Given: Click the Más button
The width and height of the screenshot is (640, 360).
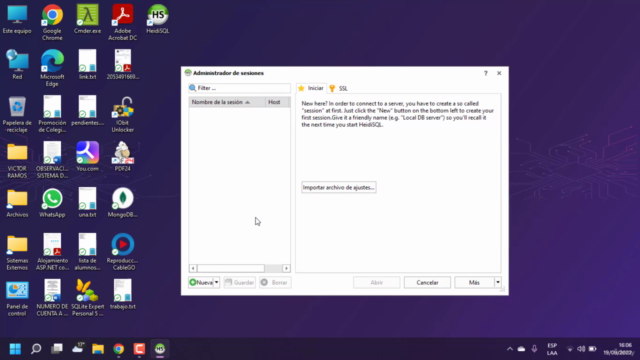Looking at the screenshot, I should (x=474, y=282).
